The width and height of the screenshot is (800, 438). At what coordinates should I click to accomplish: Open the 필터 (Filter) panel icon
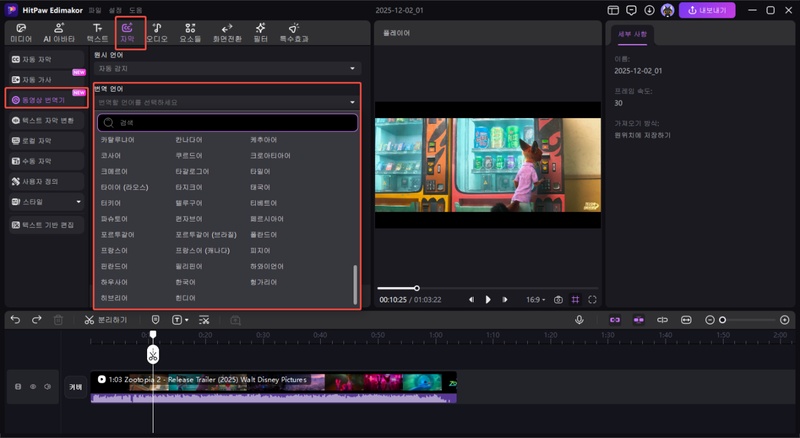pyautogui.click(x=260, y=31)
